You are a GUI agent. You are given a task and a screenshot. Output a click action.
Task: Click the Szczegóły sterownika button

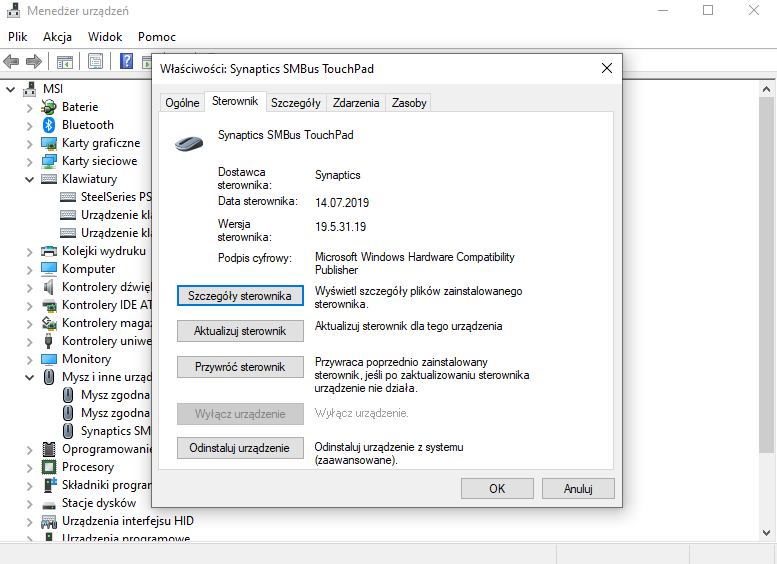[240, 296]
